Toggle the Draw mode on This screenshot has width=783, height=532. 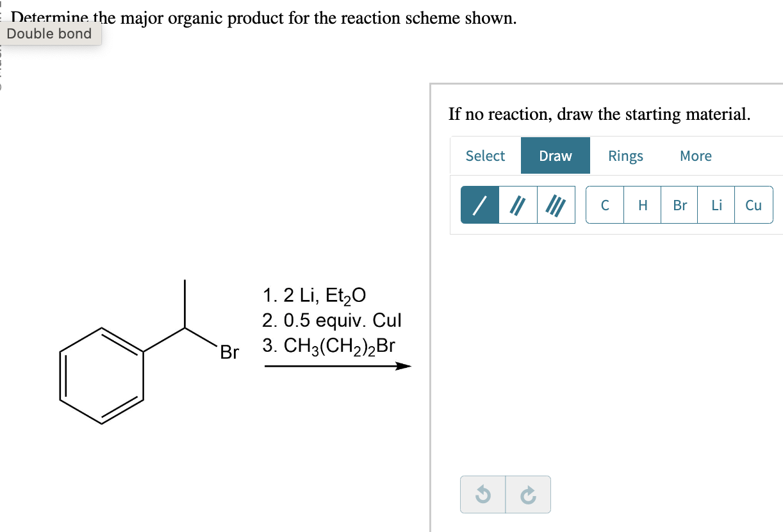coord(555,155)
